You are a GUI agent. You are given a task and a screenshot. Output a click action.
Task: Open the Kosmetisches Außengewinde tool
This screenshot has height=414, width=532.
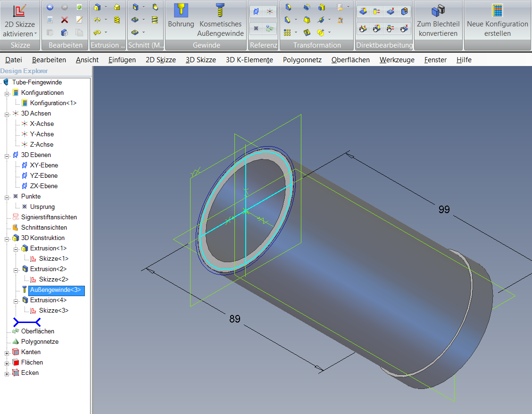(x=221, y=20)
